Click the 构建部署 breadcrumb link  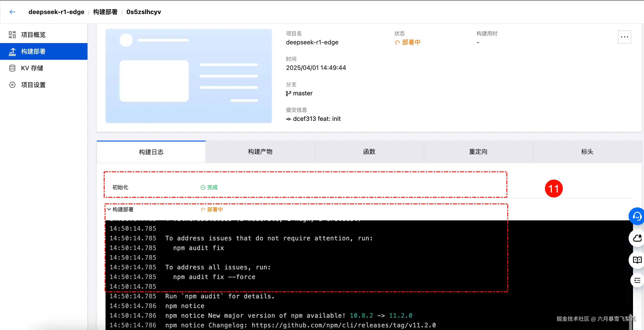105,12
